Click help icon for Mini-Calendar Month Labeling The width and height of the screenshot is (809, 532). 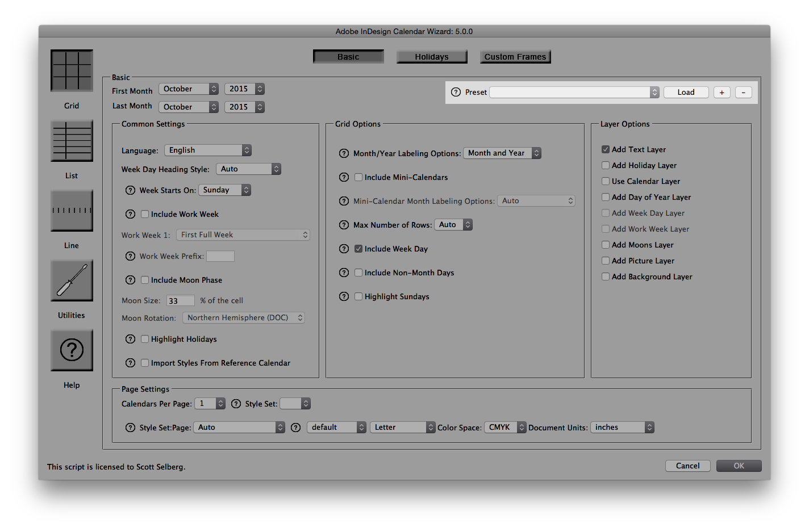tap(344, 201)
